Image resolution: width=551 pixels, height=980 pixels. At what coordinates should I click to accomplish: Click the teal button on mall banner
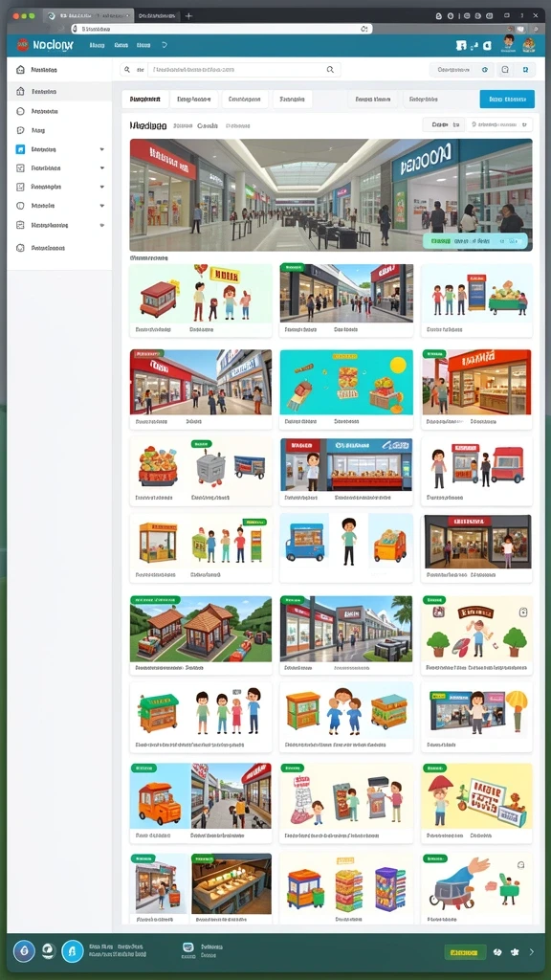[x=474, y=240]
